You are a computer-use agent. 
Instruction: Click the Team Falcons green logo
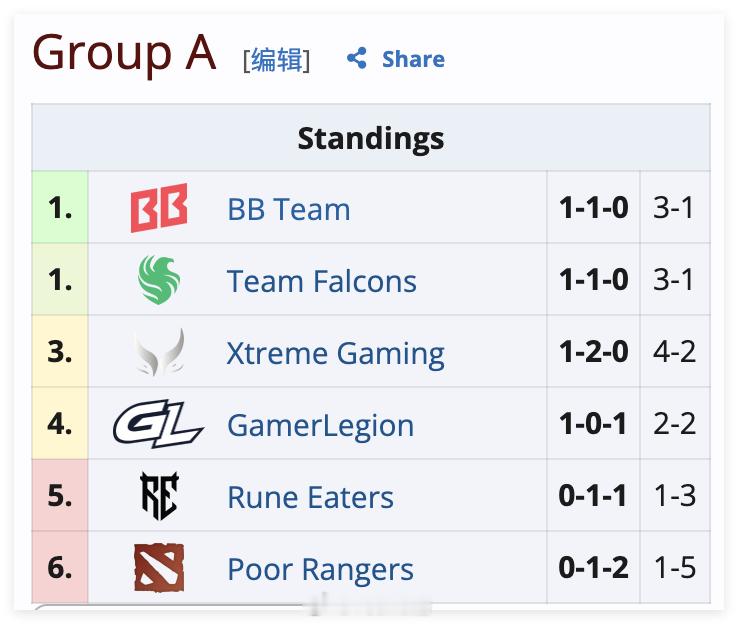(x=159, y=280)
